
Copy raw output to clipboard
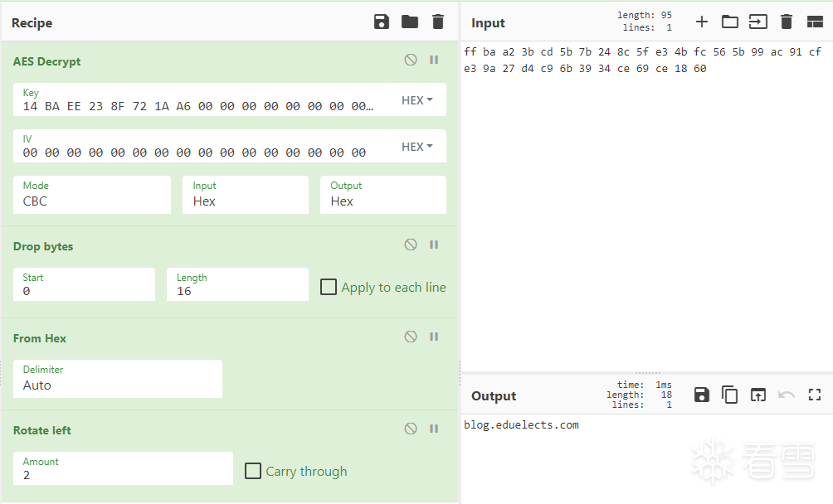click(730, 395)
